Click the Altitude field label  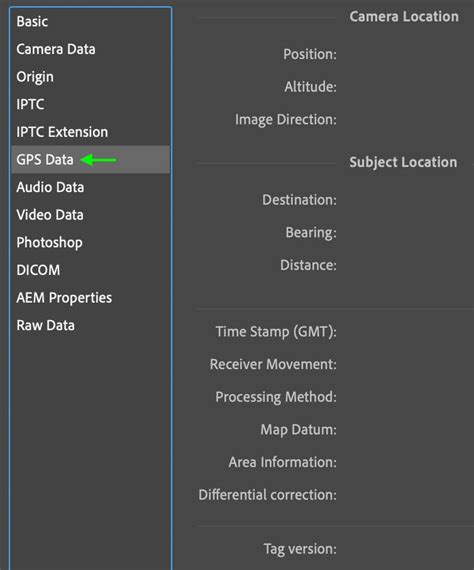[310, 87]
